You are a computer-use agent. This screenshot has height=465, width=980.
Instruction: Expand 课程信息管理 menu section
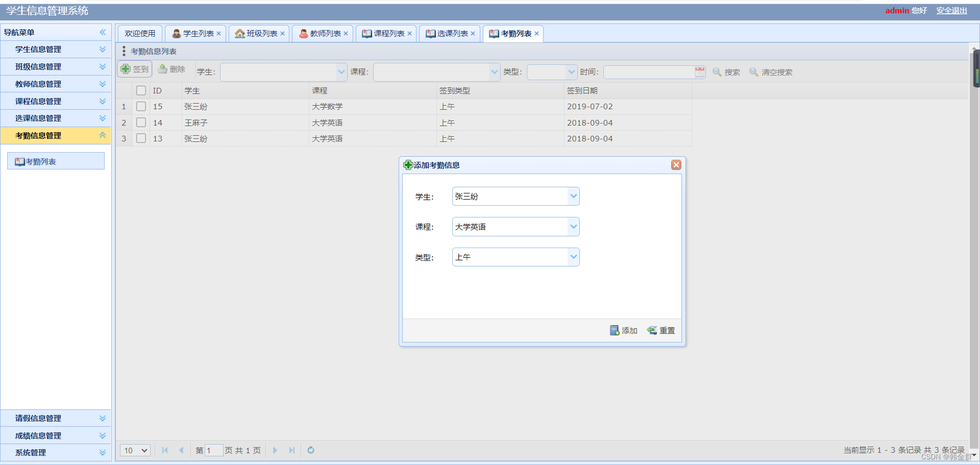tap(56, 101)
